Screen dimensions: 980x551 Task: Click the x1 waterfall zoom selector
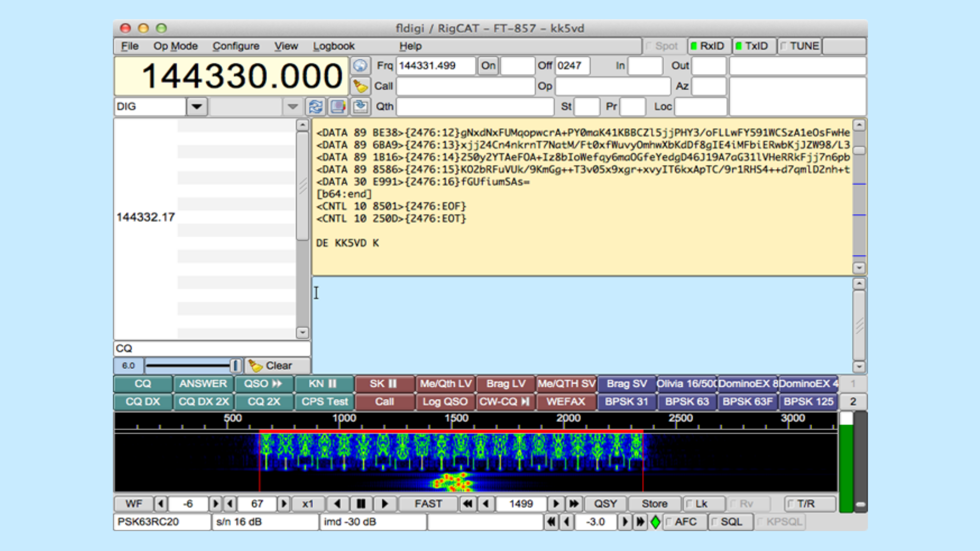[x=308, y=504]
